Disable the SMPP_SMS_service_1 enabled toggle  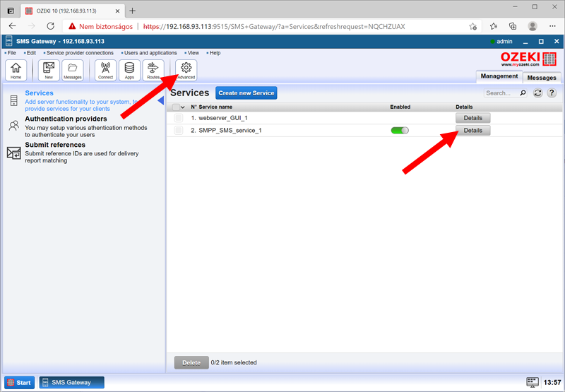pos(400,131)
